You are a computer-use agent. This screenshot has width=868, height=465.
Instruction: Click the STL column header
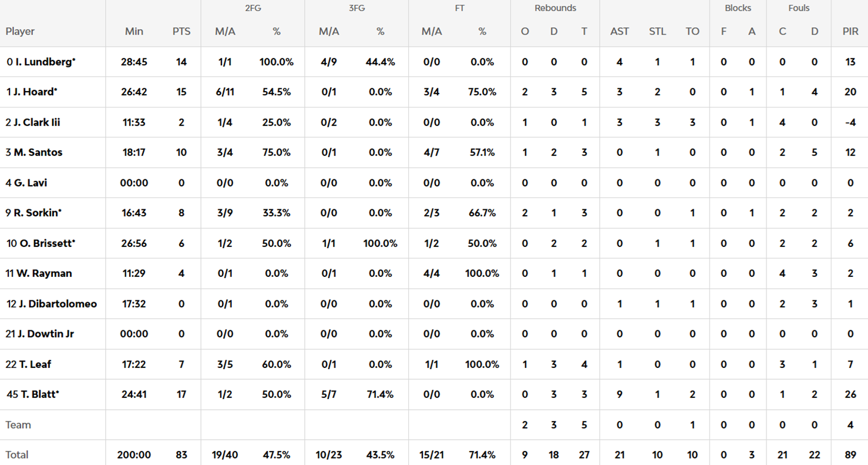pos(657,32)
